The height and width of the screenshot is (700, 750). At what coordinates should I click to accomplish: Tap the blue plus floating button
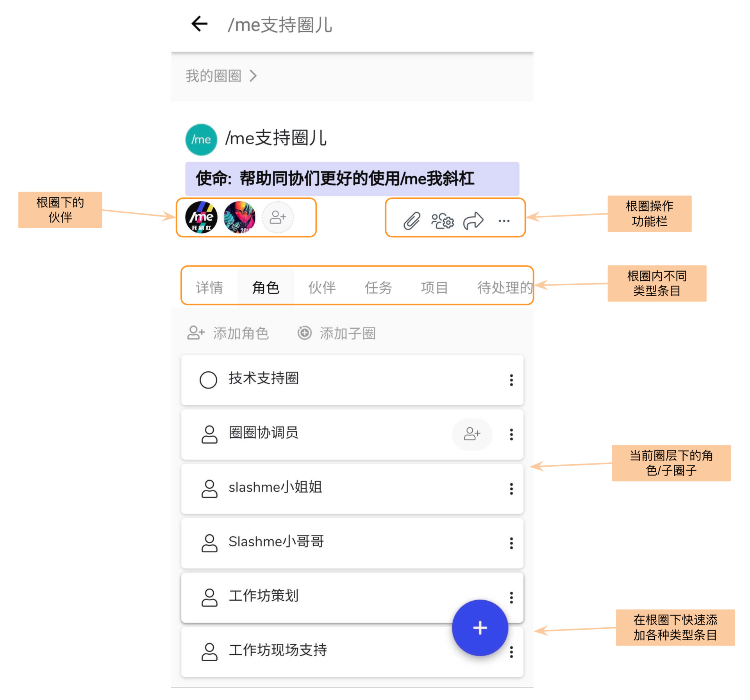(480, 628)
